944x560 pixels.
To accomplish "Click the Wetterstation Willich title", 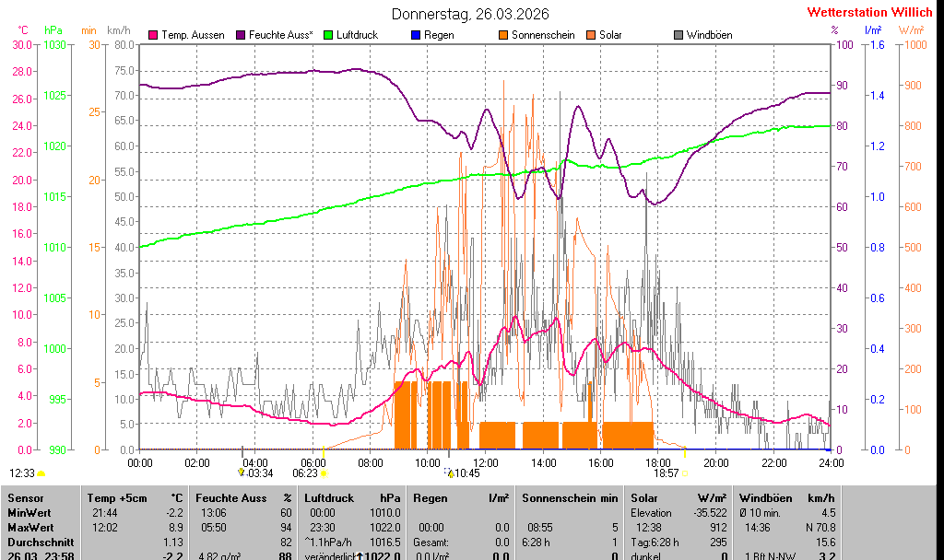I will [x=869, y=12].
